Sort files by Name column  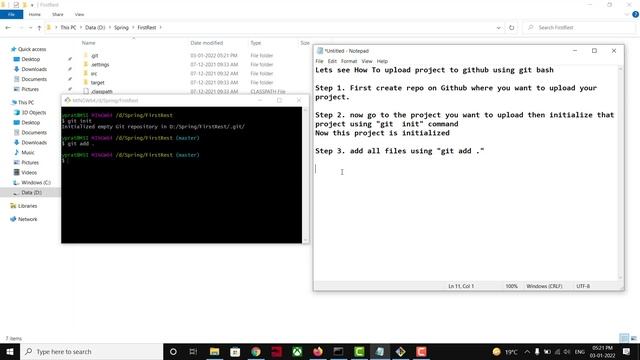pos(89,43)
